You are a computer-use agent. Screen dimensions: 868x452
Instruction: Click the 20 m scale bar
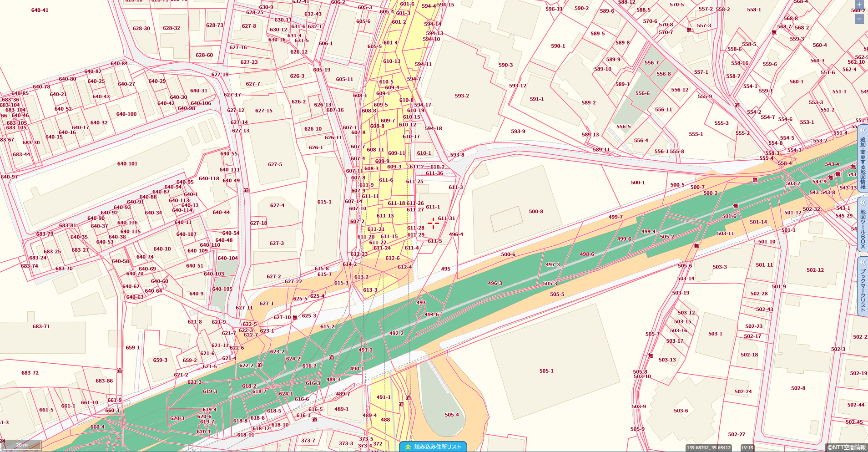(21, 445)
